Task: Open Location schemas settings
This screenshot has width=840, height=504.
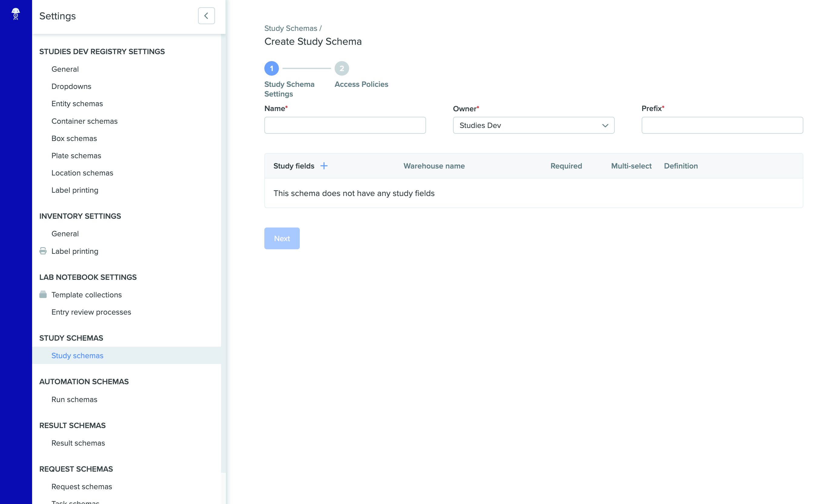Action: click(x=82, y=173)
